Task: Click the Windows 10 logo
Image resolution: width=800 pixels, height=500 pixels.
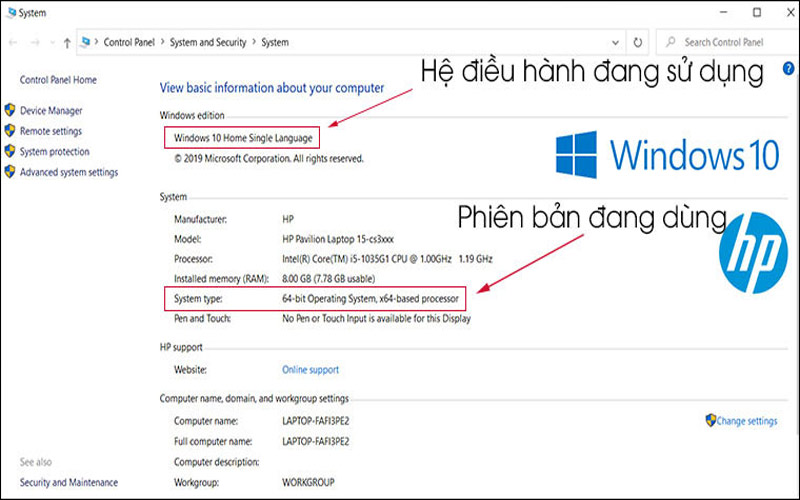Action: tap(667, 155)
